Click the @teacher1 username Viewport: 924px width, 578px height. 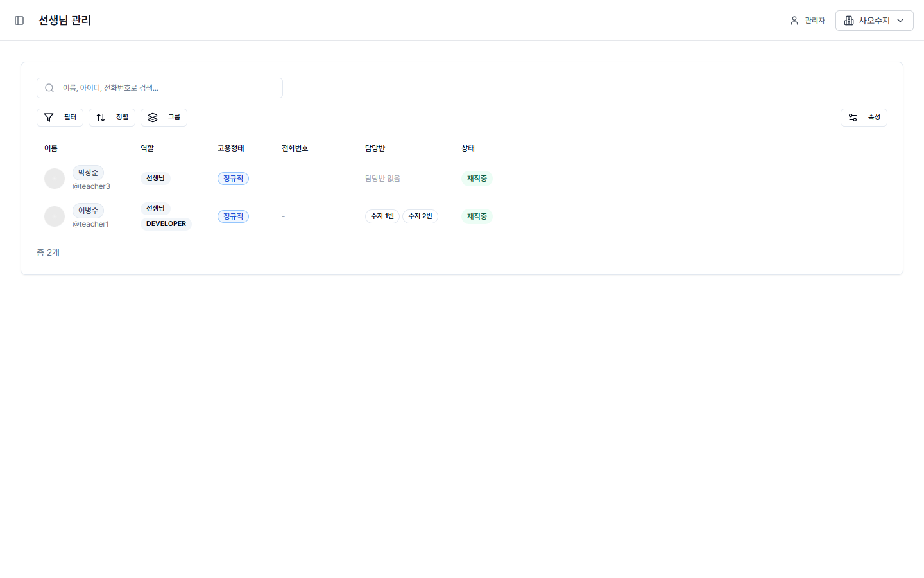(x=90, y=224)
